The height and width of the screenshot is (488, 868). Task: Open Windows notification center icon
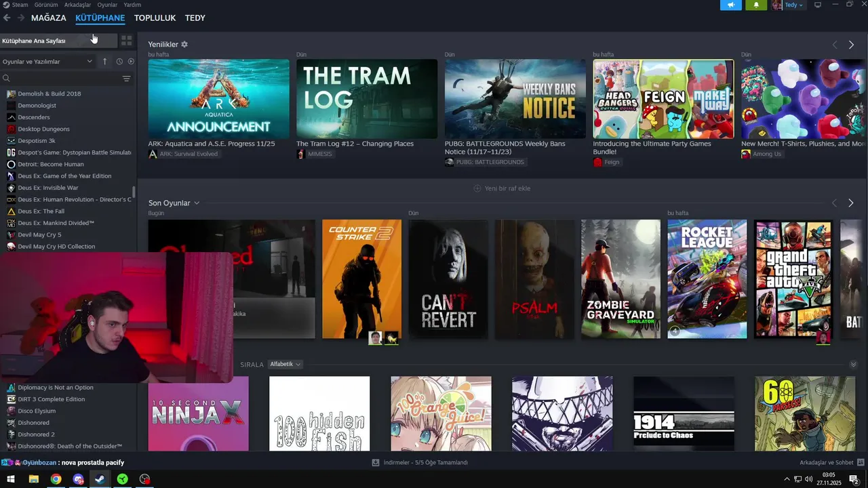(x=854, y=479)
